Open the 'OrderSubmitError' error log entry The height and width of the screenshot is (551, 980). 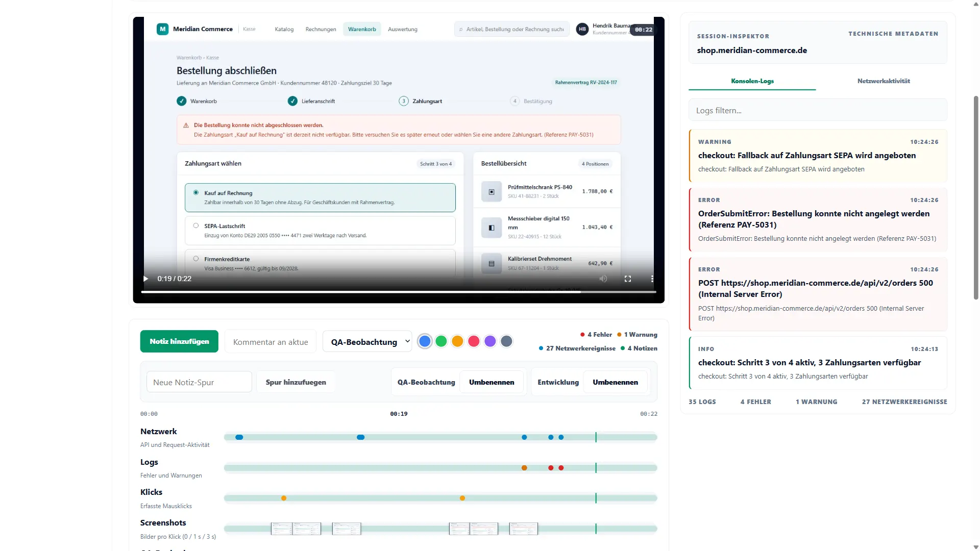pyautogui.click(x=818, y=219)
